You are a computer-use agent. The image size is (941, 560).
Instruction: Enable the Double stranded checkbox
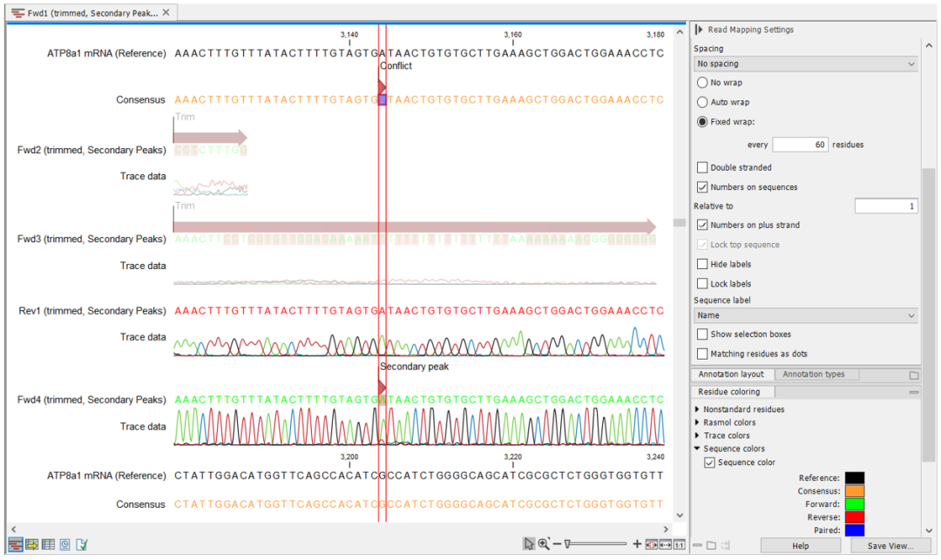pyautogui.click(x=702, y=167)
